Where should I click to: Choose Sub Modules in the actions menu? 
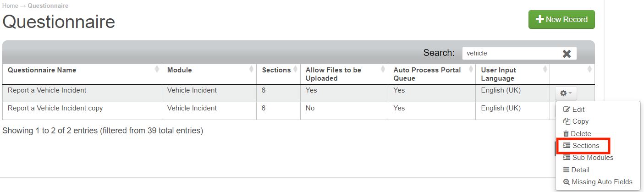pos(593,158)
